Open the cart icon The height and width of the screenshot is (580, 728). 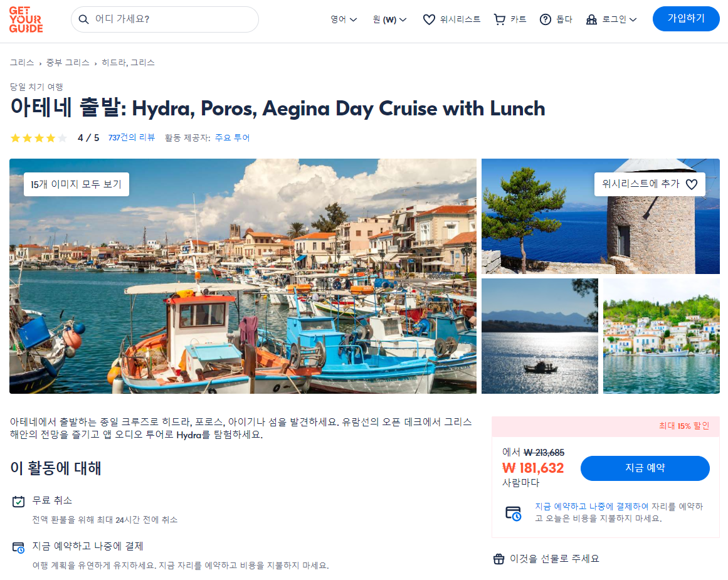(500, 19)
